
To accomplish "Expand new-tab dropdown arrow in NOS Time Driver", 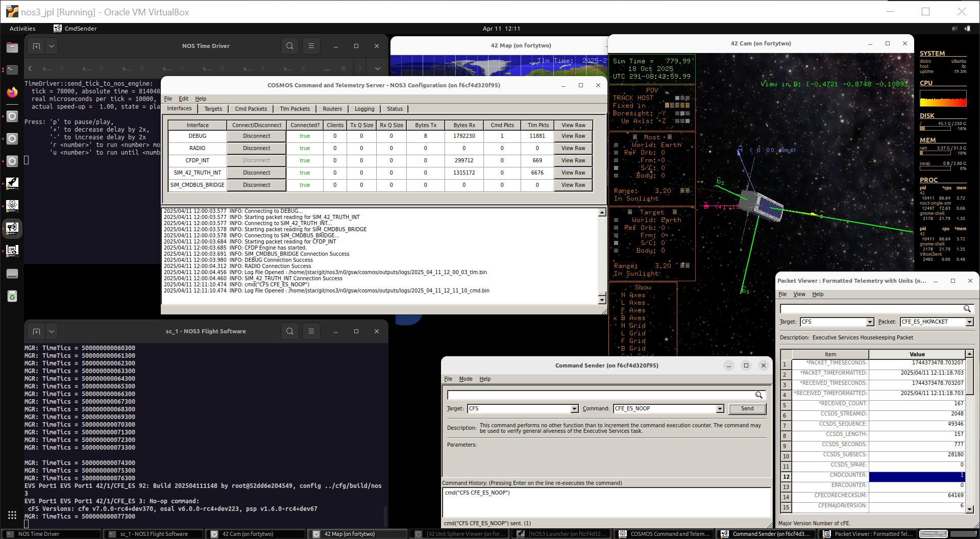I will click(52, 46).
